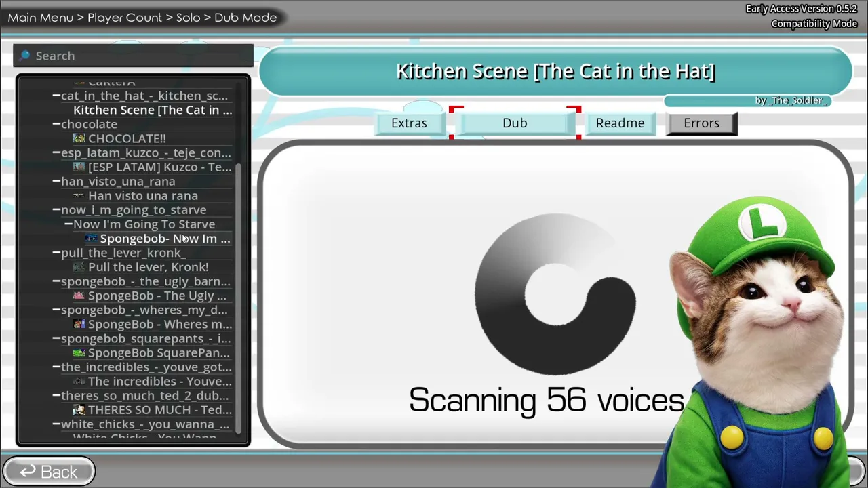Click the 'Scanning 56 voices' status text

pos(547,400)
